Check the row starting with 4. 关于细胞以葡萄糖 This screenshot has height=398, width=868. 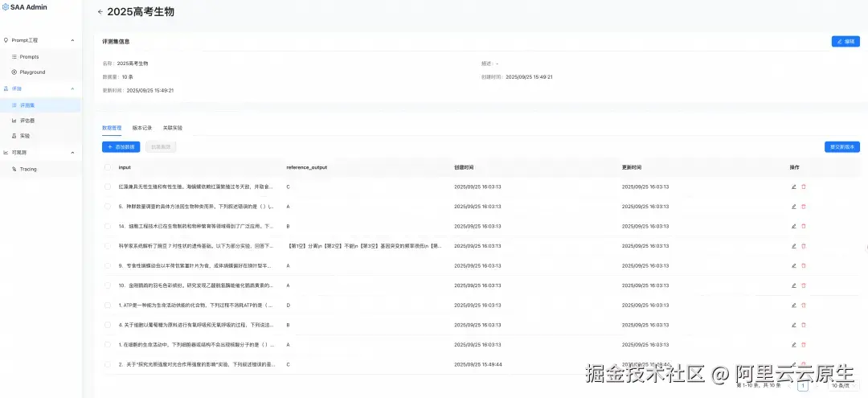pos(108,325)
